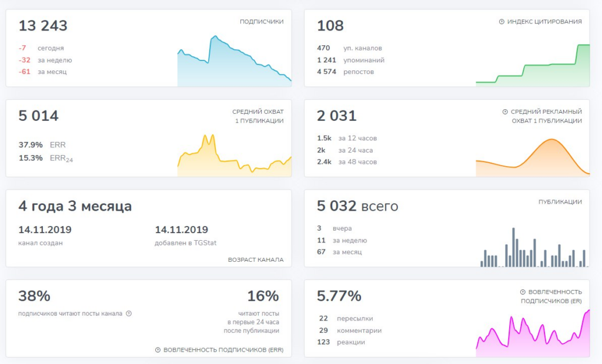Viewport: 602px width, 364px height.
Task: Open the publications bar chart
Action: tap(534, 247)
